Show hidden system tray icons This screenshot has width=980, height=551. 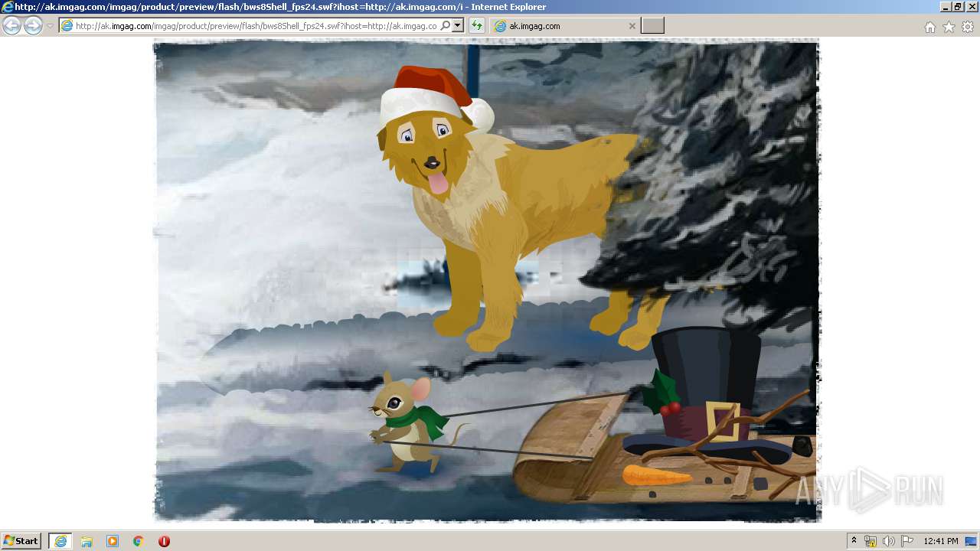coord(854,541)
